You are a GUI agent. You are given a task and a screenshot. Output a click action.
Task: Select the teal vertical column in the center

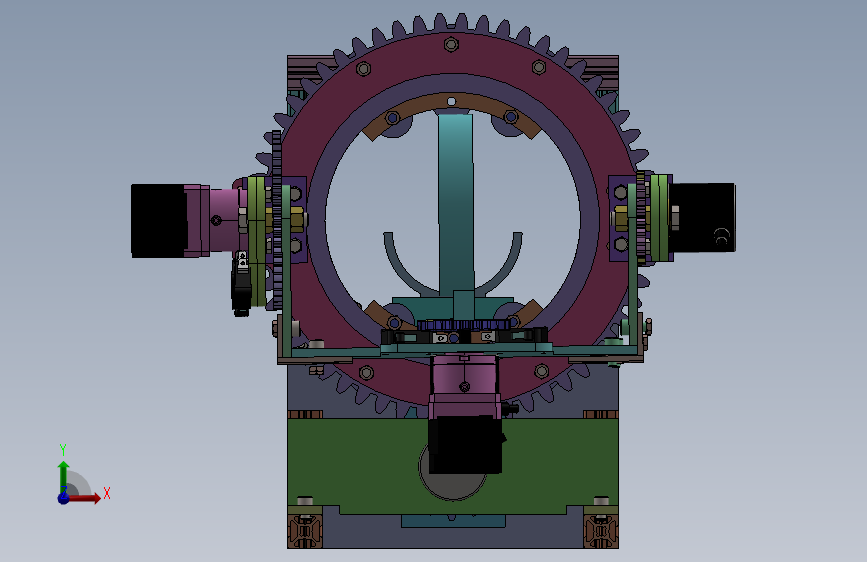coord(456,205)
